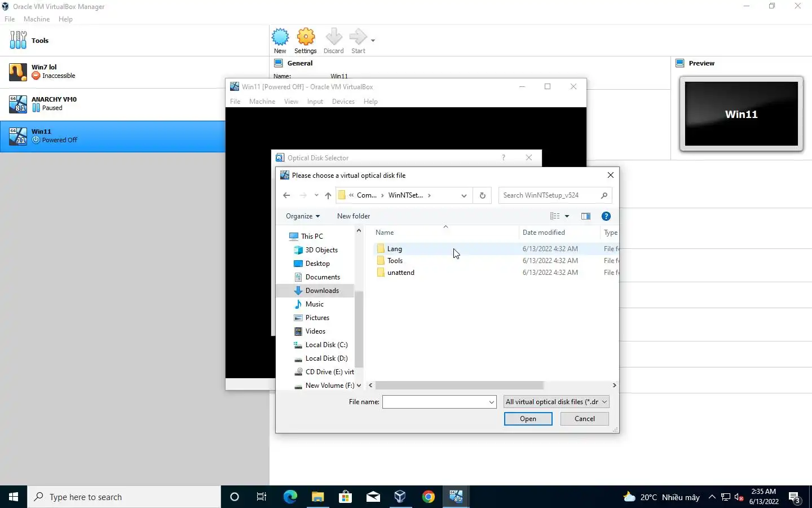Open Settings gear in VirtualBox Manager toolbar

tap(306, 41)
